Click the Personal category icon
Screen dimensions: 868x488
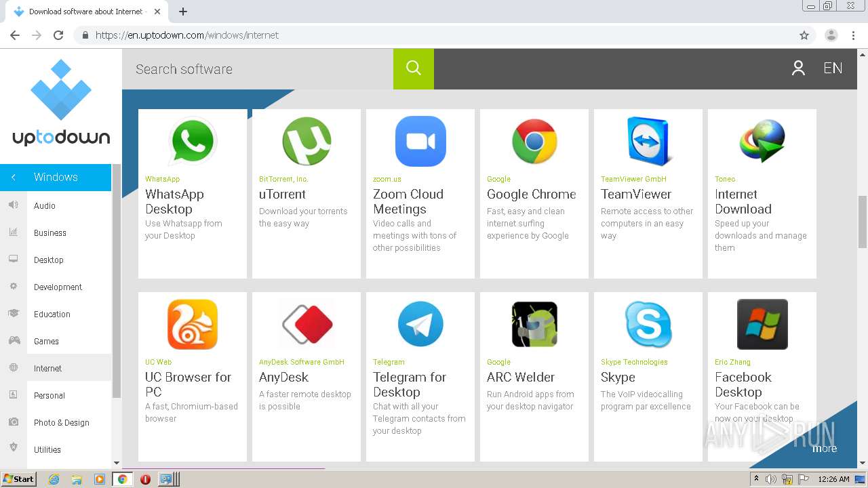[13, 395]
